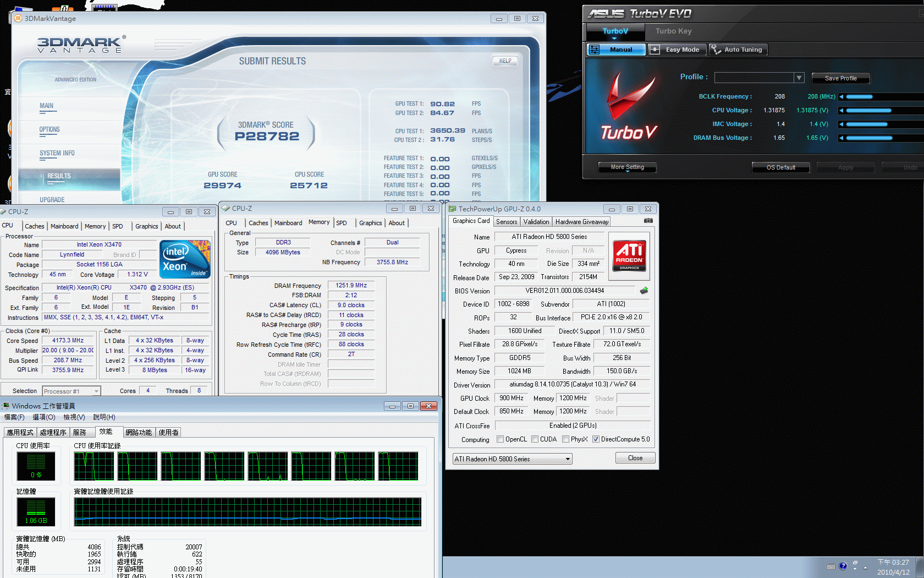This screenshot has width=924, height=578.
Task: Click the GPU-Z screenshot camera icon
Action: pos(648,221)
